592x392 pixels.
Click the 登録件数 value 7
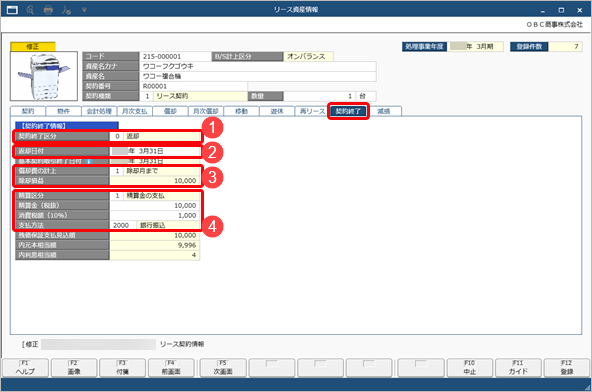pyautogui.click(x=565, y=46)
